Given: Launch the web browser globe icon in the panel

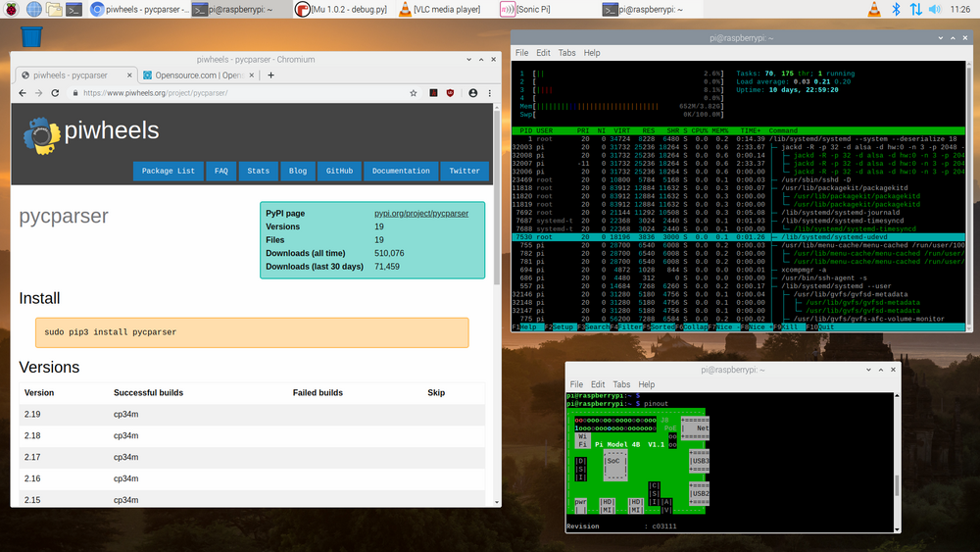Looking at the screenshot, I should [x=33, y=9].
